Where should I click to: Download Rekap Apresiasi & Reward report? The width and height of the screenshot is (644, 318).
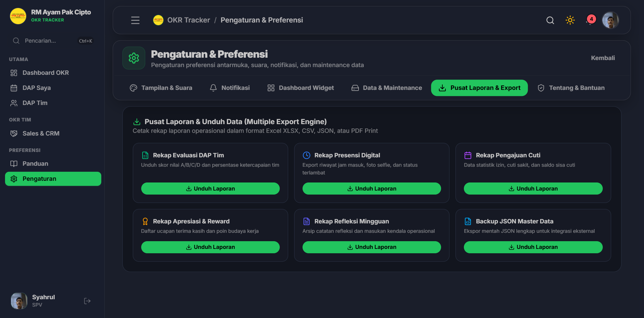click(x=210, y=247)
